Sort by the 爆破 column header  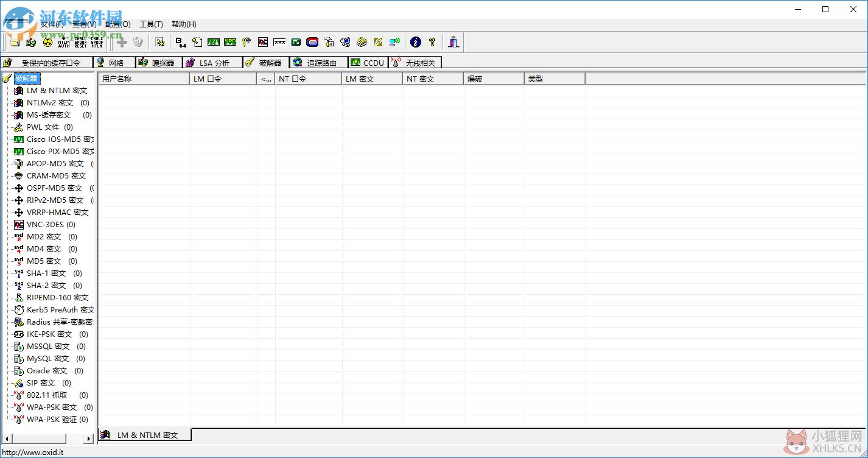[x=494, y=79]
